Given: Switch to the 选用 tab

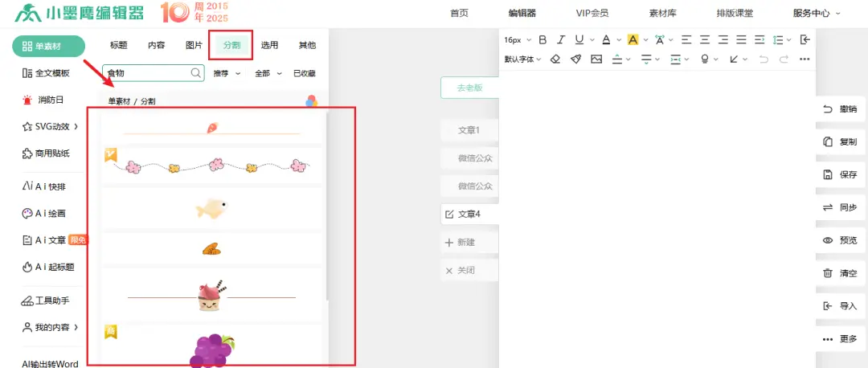Looking at the screenshot, I should pyautogui.click(x=269, y=45).
